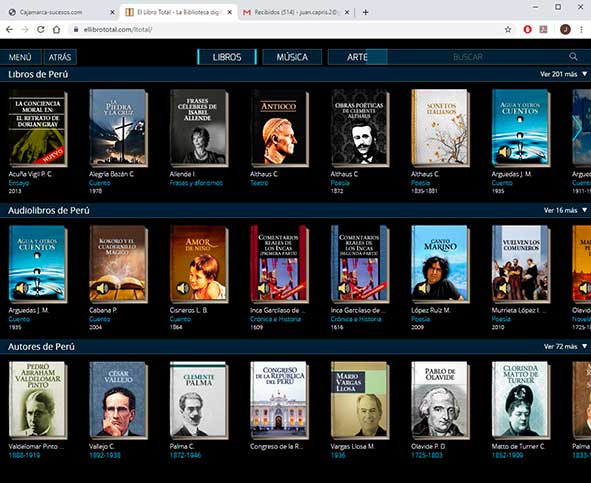Open La conciencia moral Dorian Gray book

[38, 128]
